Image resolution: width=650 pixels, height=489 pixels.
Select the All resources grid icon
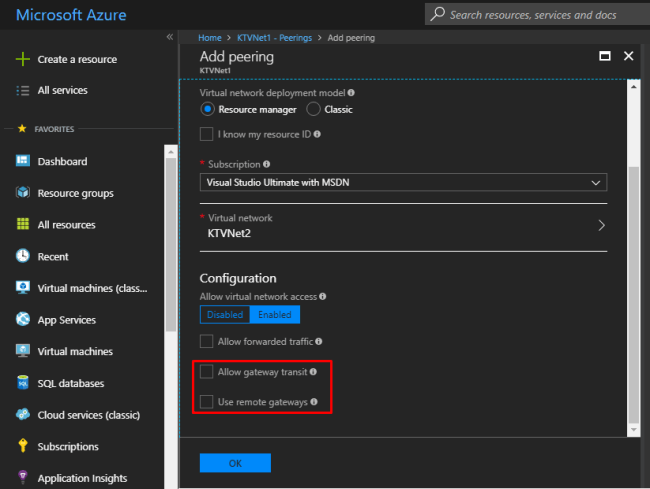click(x=23, y=225)
